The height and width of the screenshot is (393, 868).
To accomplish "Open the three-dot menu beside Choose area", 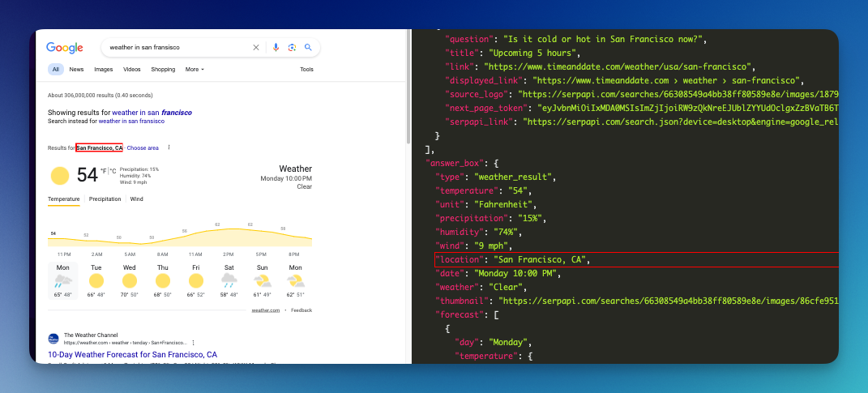I will pyautogui.click(x=169, y=147).
